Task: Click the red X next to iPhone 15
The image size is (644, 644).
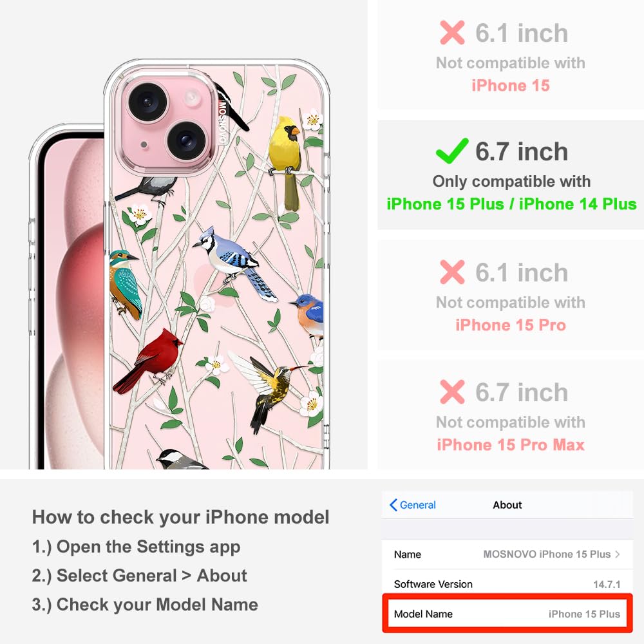Action: [452, 32]
